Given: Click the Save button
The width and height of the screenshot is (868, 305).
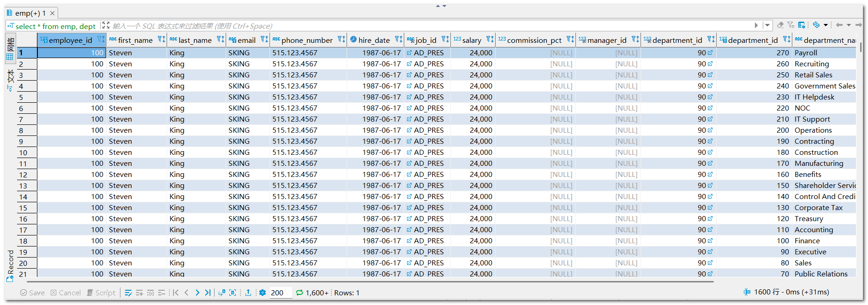Looking at the screenshot, I should click(32, 293).
